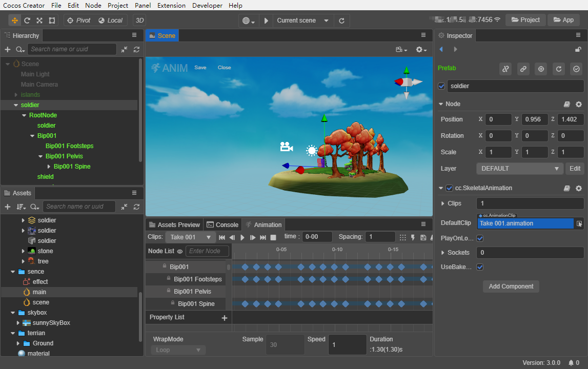The width and height of the screenshot is (588, 369).
Task: Refresh the Assets panel
Action: pos(136,206)
